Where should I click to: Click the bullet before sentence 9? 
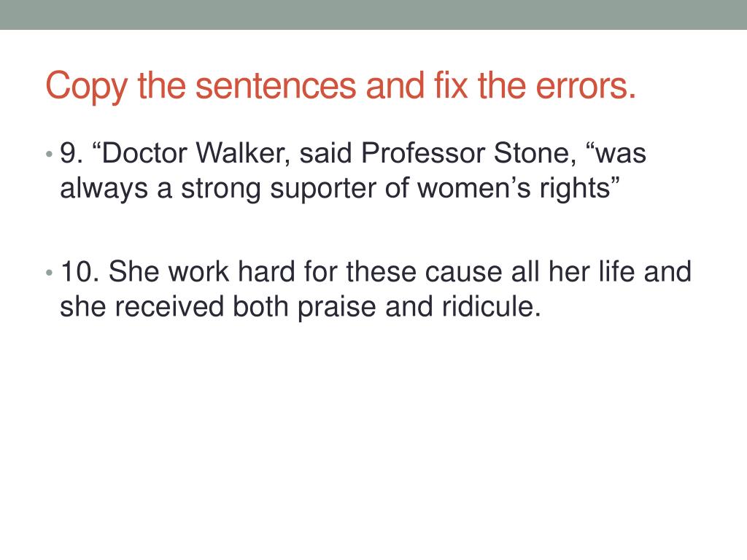coord(49,155)
